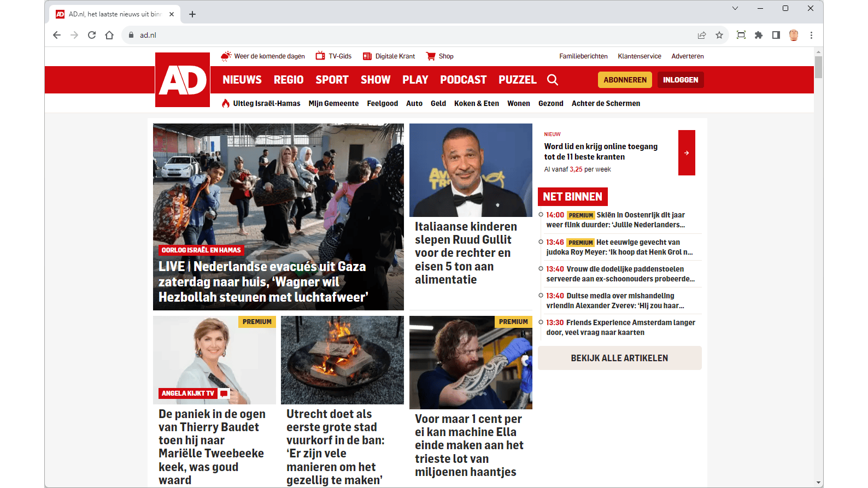The height and width of the screenshot is (488, 868).
Task: Select the SHOW menu item
Action: pyautogui.click(x=376, y=80)
